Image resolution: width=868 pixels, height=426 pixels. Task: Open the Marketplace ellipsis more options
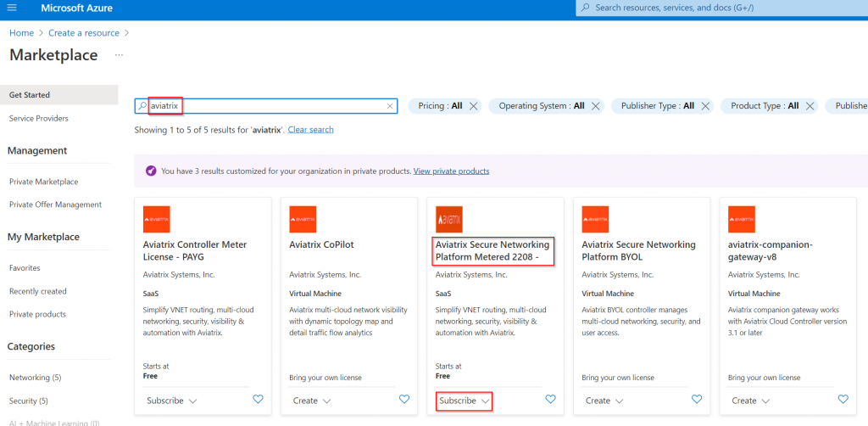(119, 55)
